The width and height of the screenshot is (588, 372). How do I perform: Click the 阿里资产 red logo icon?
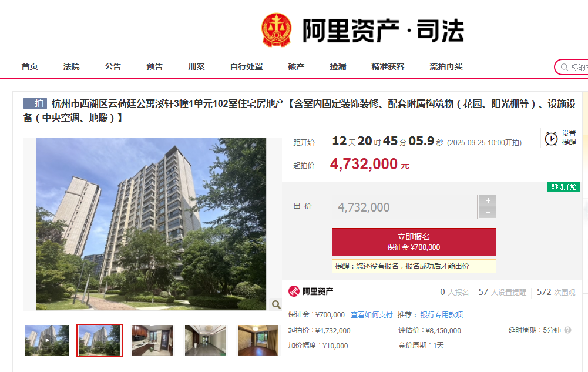click(x=294, y=291)
